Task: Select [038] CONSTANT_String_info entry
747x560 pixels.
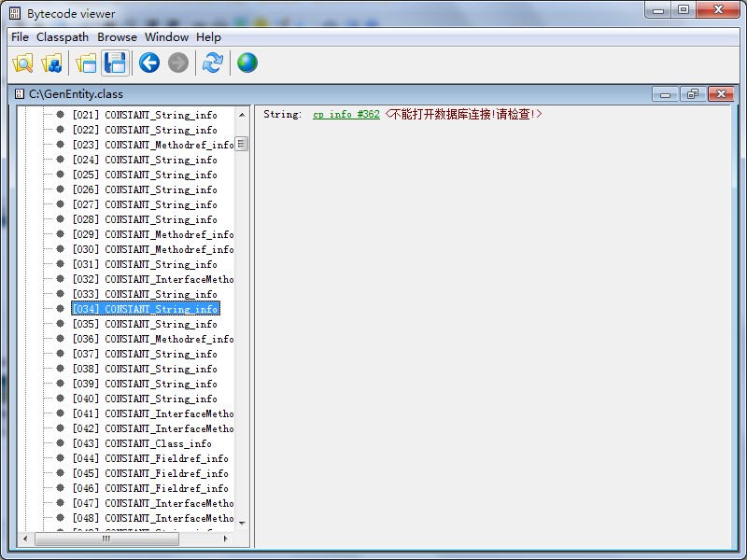Action: pos(145,369)
